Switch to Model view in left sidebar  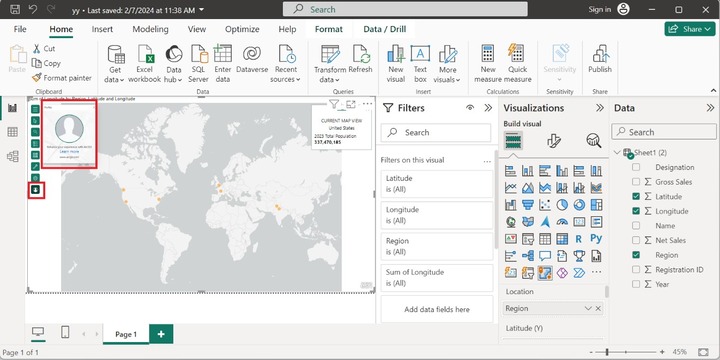pos(13,156)
